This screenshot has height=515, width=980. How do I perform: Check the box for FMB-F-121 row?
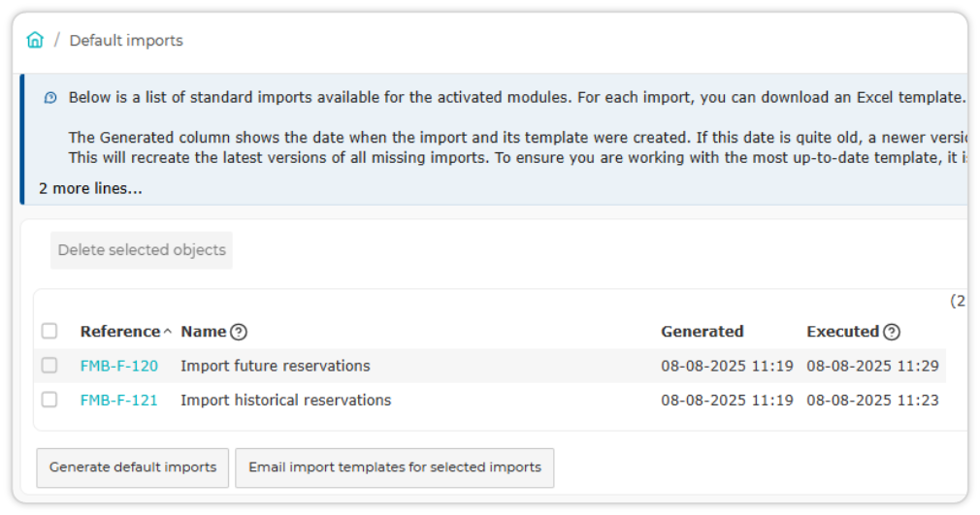click(49, 400)
